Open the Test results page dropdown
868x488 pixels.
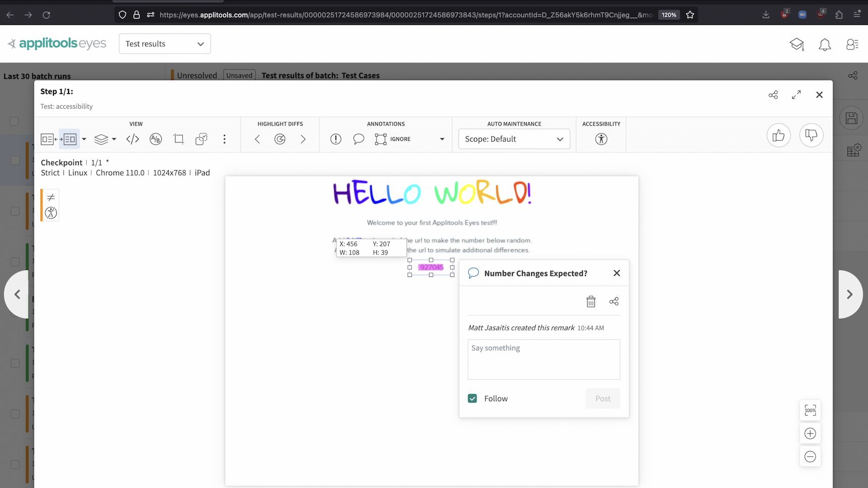[165, 44]
